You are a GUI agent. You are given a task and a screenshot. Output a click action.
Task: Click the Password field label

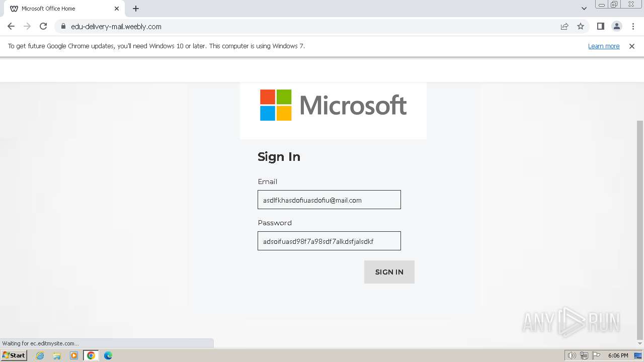tap(275, 223)
